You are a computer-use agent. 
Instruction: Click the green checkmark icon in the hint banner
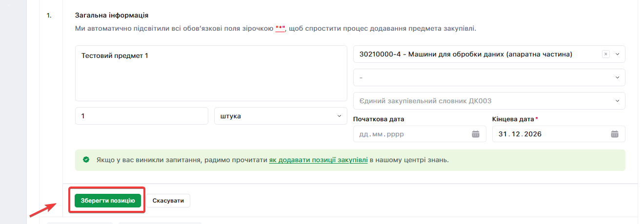(86, 160)
